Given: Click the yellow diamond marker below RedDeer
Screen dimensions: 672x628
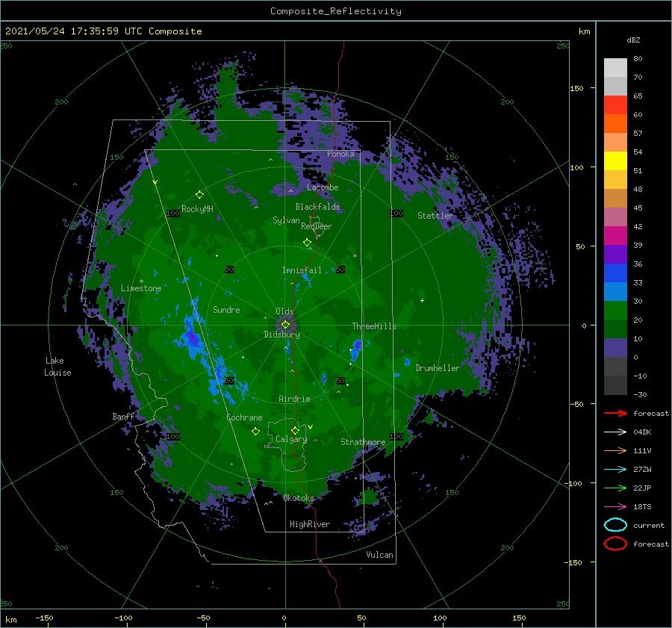Looking at the screenshot, I should point(308,243).
